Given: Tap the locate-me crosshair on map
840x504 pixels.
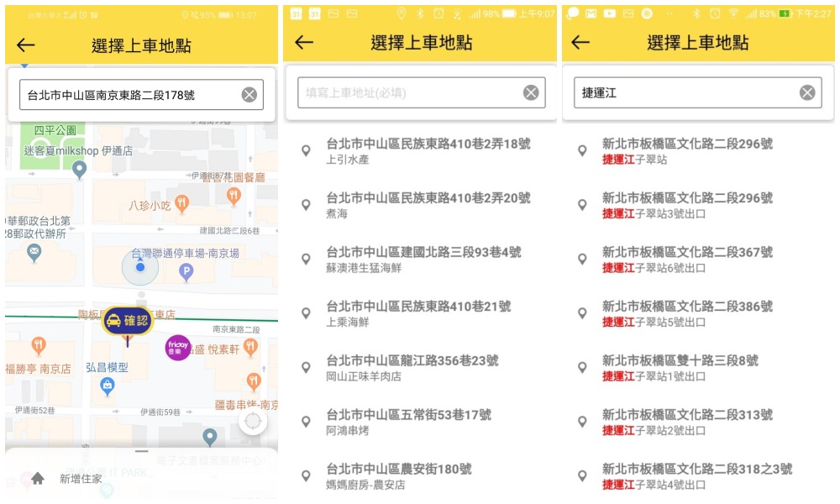Looking at the screenshot, I should tap(253, 422).
